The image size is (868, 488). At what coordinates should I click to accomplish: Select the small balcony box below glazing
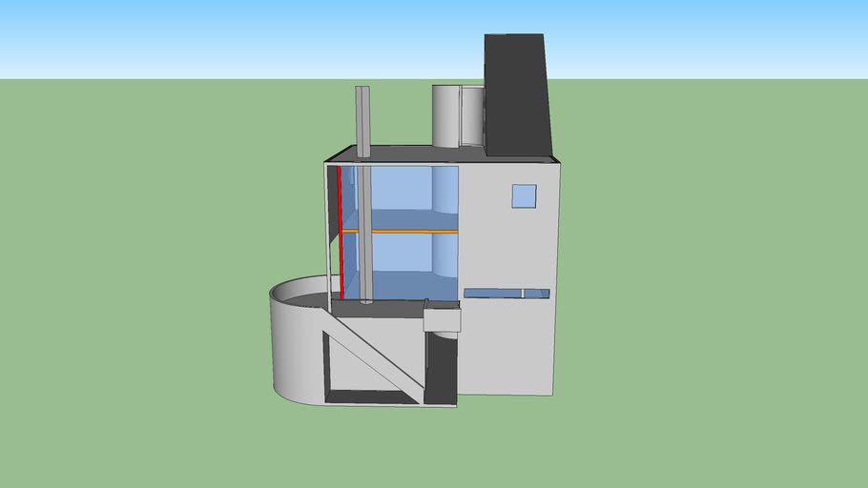click(442, 317)
